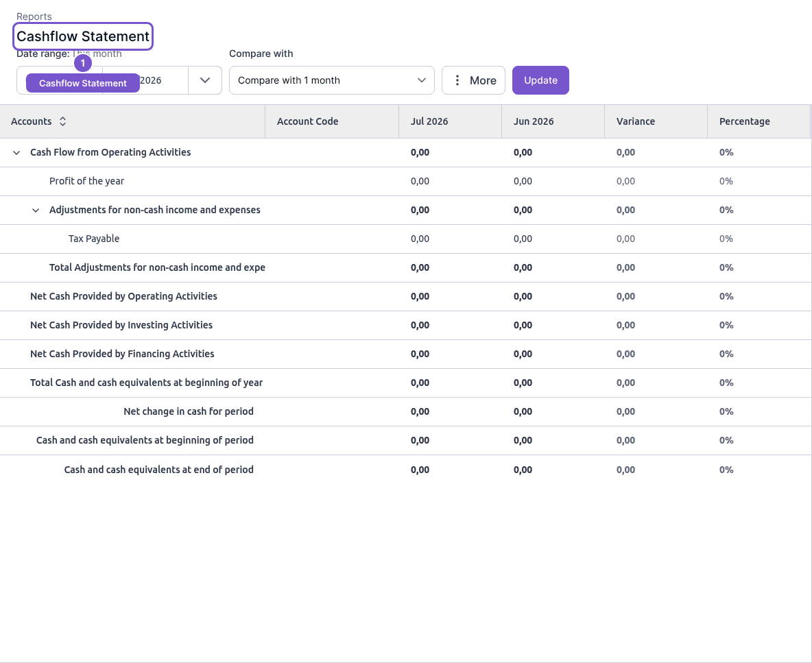Image resolution: width=812 pixels, height=663 pixels.
Task: Click the three-dot icon in More button
Action: click(457, 80)
